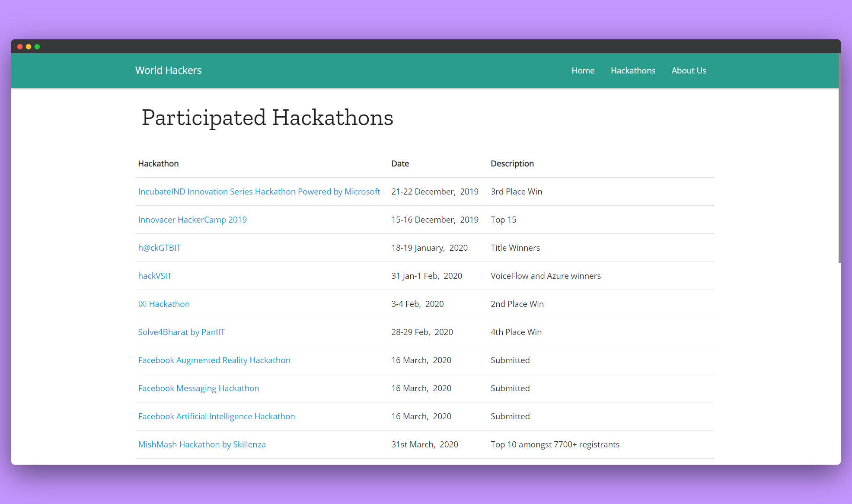The width and height of the screenshot is (852, 504).
Task: Visit MishMash Hackathon by Skillenza link
Action: 201,444
